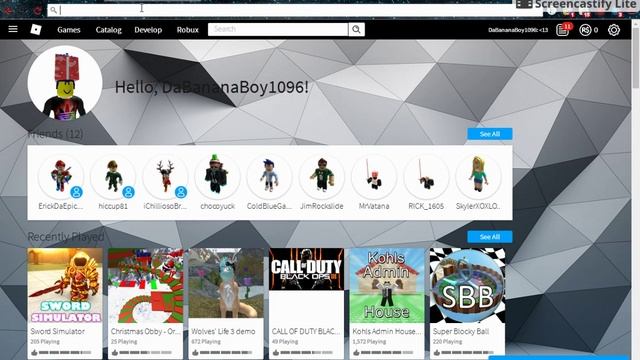Open Kohls Admin House game thumbnail

(x=387, y=285)
